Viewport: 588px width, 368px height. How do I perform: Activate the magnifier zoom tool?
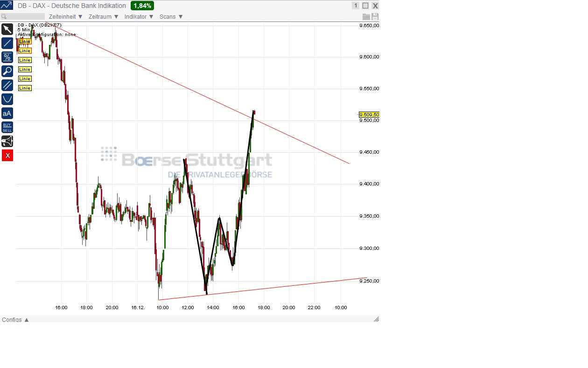pyautogui.click(x=7, y=71)
